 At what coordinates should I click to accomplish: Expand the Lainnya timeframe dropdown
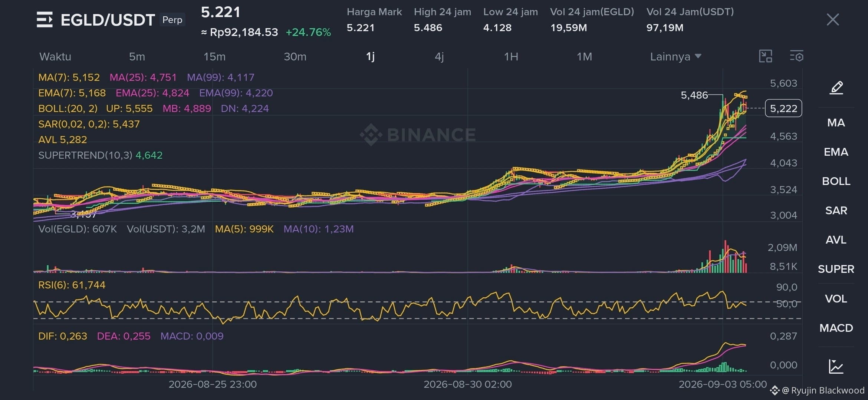[675, 57]
